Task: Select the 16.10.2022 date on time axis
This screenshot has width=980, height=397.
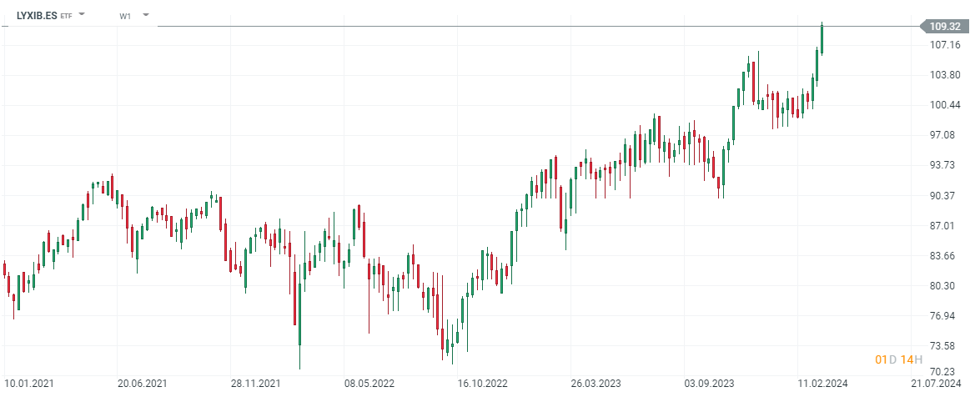Action: (482, 384)
